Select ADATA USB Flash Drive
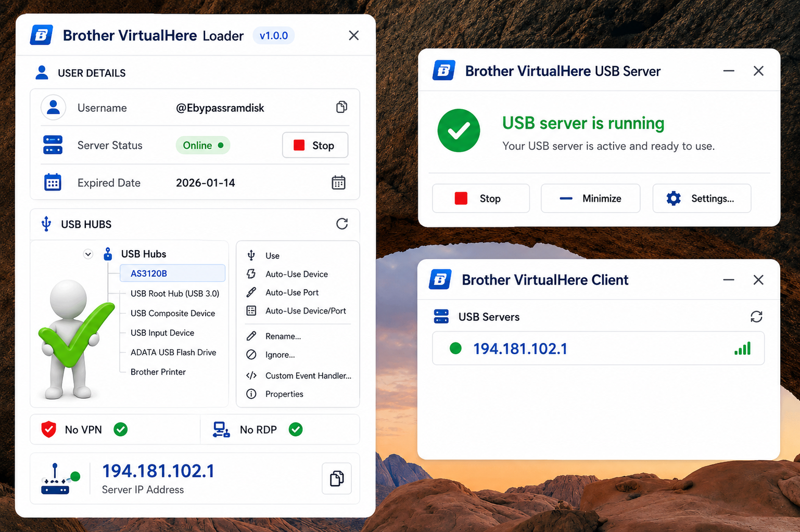This screenshot has width=800, height=532. tap(173, 352)
